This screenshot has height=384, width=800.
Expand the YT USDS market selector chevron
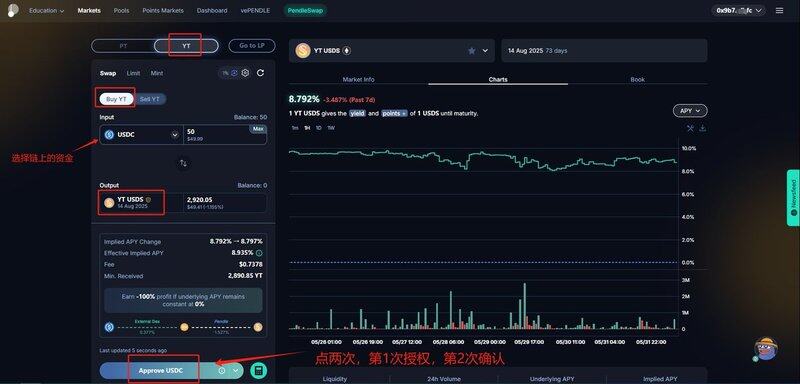[x=485, y=50]
